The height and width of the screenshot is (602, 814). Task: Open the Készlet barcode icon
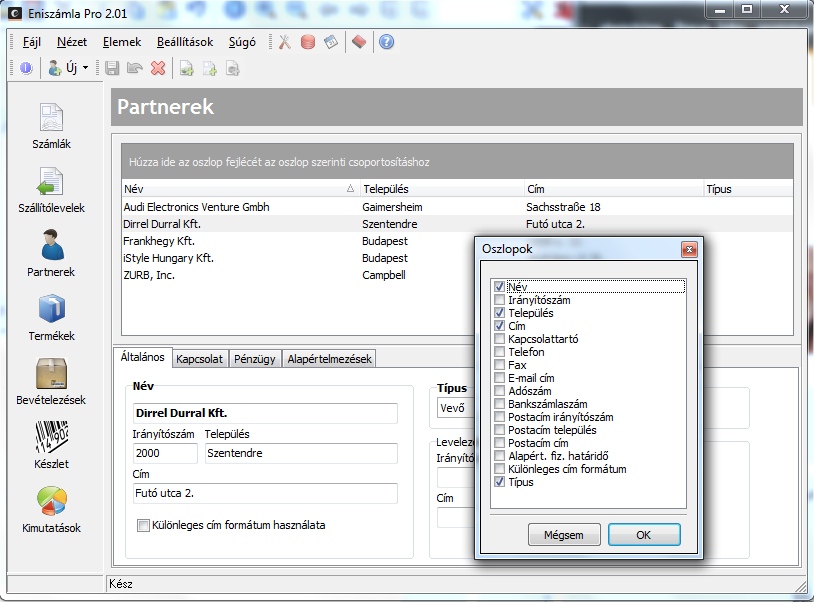[51, 439]
